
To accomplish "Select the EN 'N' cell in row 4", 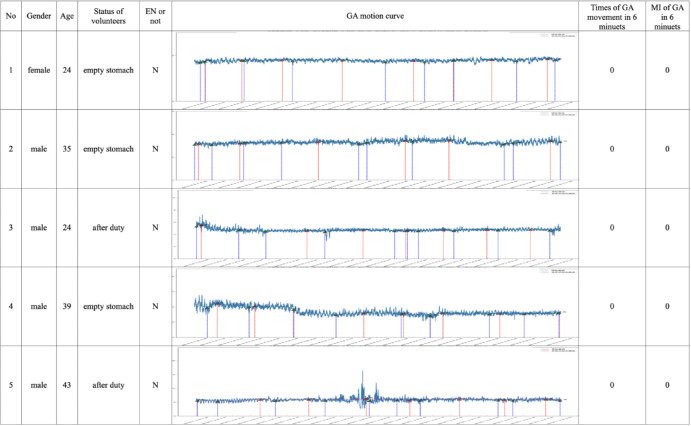I will tap(155, 306).
